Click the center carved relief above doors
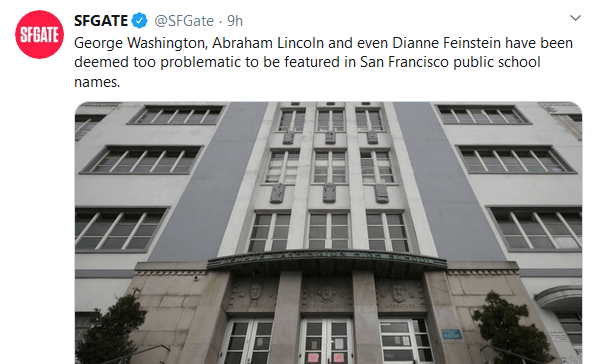The height and width of the screenshot is (364, 598). pos(326,294)
